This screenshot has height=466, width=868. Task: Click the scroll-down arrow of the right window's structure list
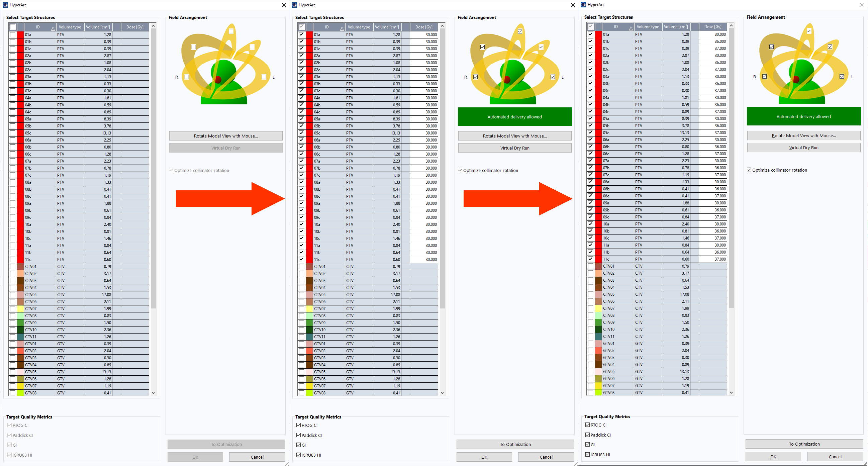pyautogui.click(x=731, y=392)
